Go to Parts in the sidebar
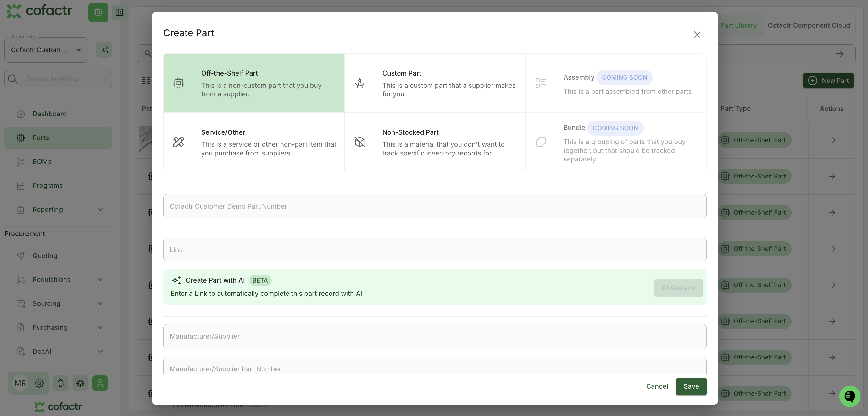868x416 pixels. tap(58, 138)
